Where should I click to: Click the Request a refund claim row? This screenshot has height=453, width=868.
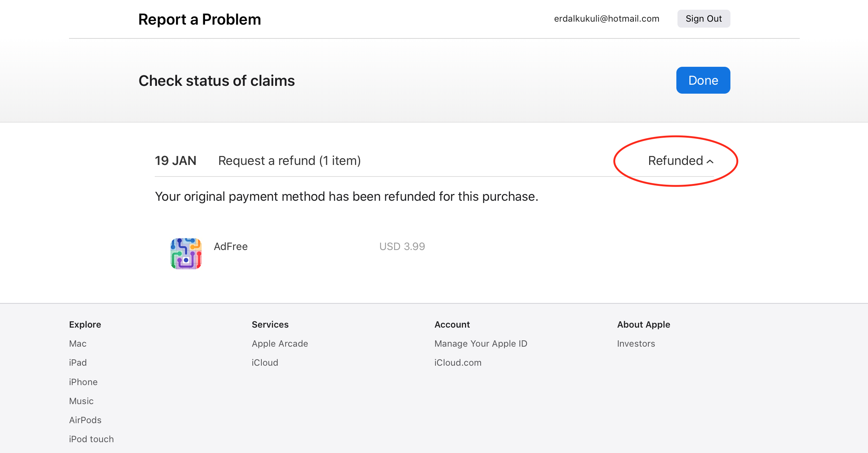click(289, 161)
